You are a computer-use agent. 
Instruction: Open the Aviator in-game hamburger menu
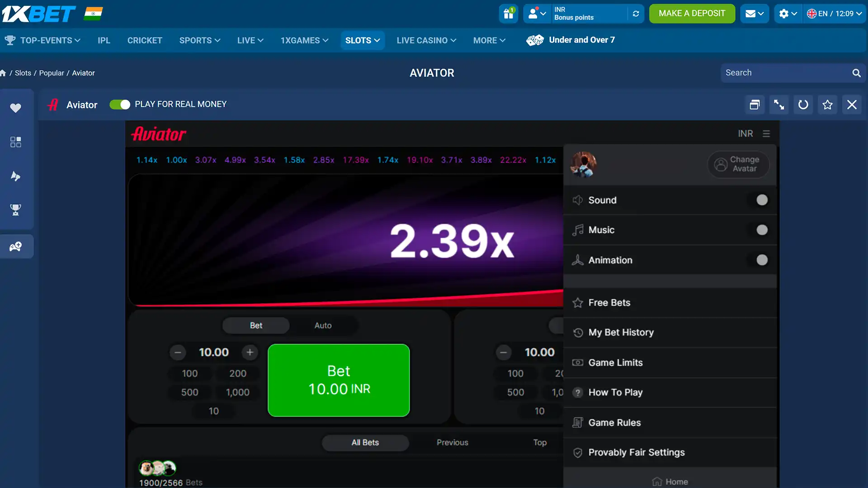(767, 133)
